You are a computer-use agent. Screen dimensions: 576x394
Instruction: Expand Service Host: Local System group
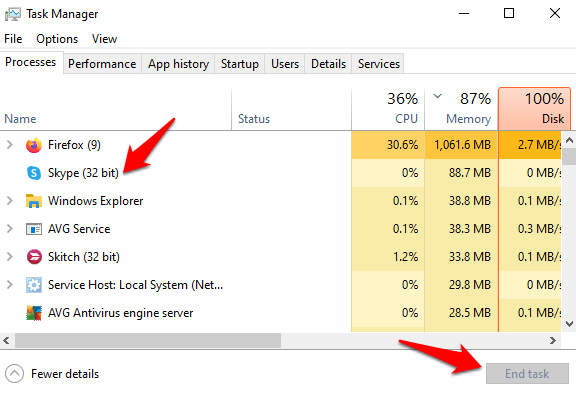tap(10, 285)
